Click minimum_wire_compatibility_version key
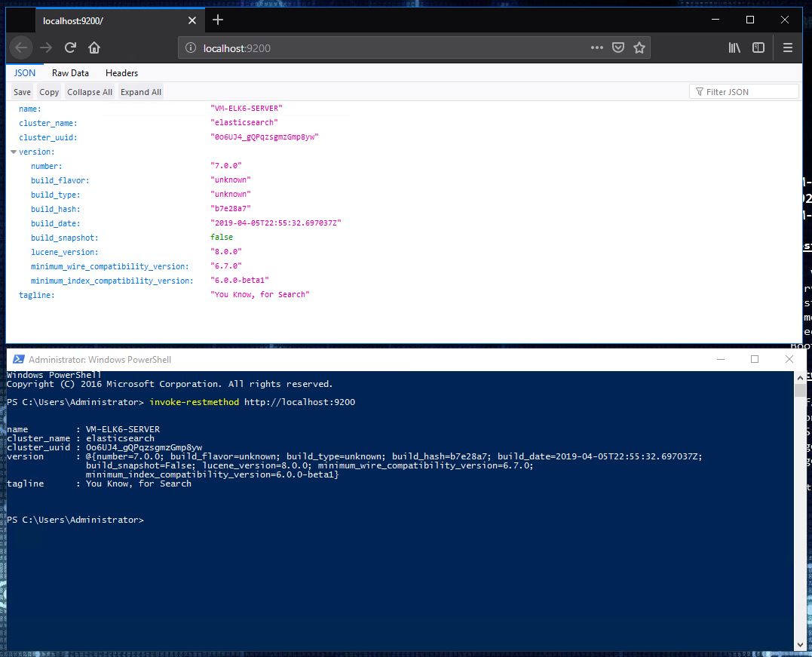The image size is (812, 657). point(110,266)
